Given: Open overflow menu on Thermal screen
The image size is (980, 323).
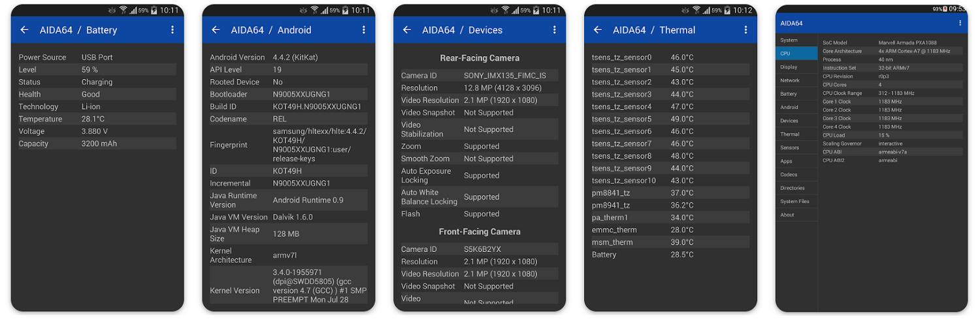Looking at the screenshot, I should point(745,30).
